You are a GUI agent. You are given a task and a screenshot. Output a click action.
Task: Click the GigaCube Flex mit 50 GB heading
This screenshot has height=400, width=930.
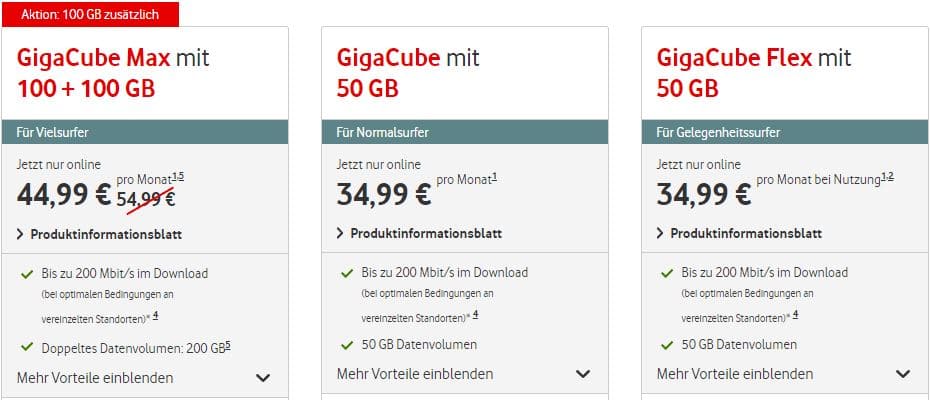(x=754, y=73)
